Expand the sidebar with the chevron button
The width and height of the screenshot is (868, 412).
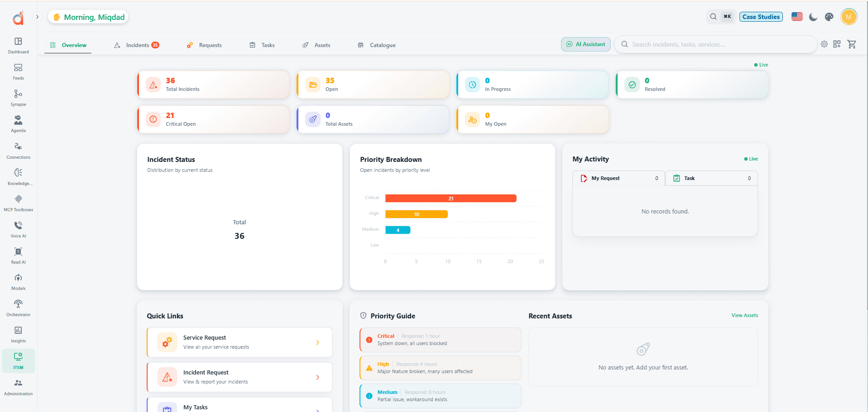click(x=37, y=17)
